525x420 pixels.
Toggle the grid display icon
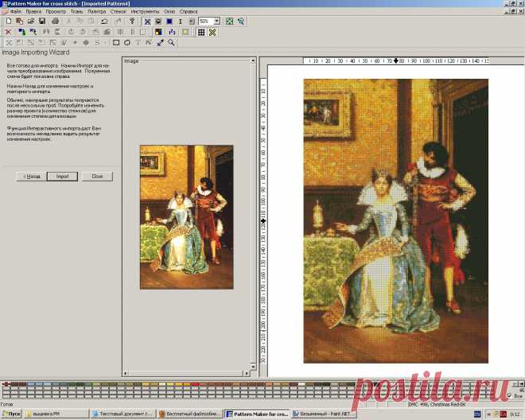201,32
